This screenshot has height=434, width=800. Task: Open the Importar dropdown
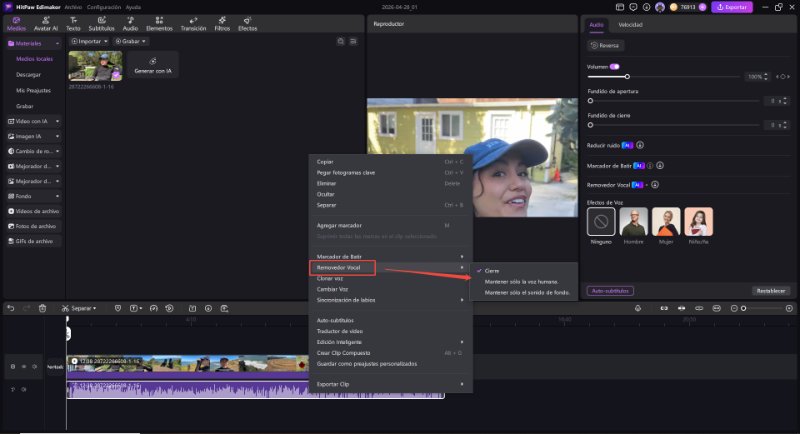click(89, 41)
